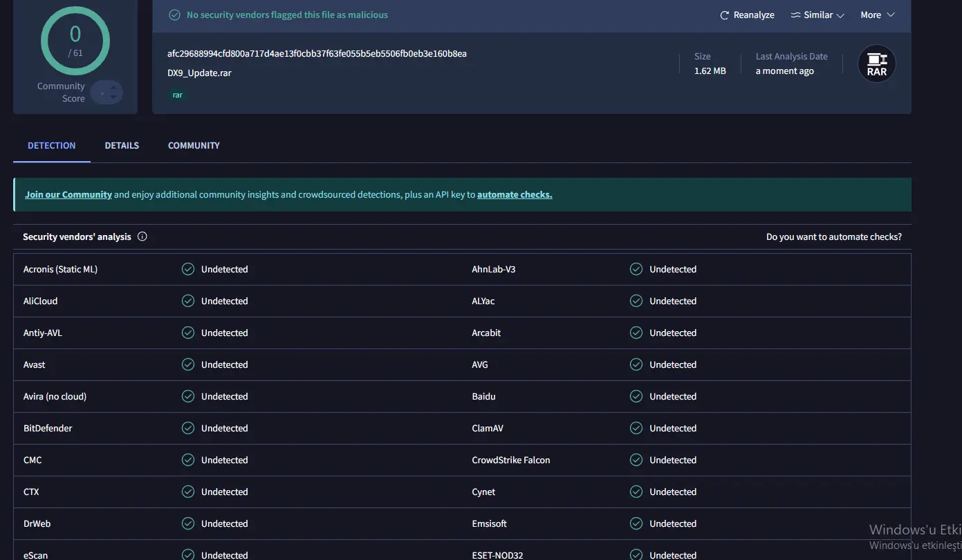
Task: Click the checkmark icon for BitDefender
Action: point(188,428)
